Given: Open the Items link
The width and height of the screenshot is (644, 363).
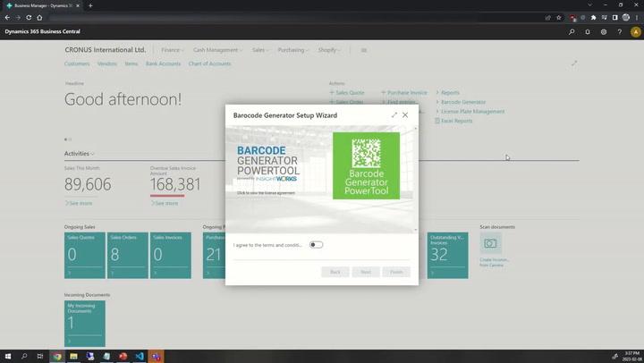Looking at the screenshot, I should coord(131,63).
